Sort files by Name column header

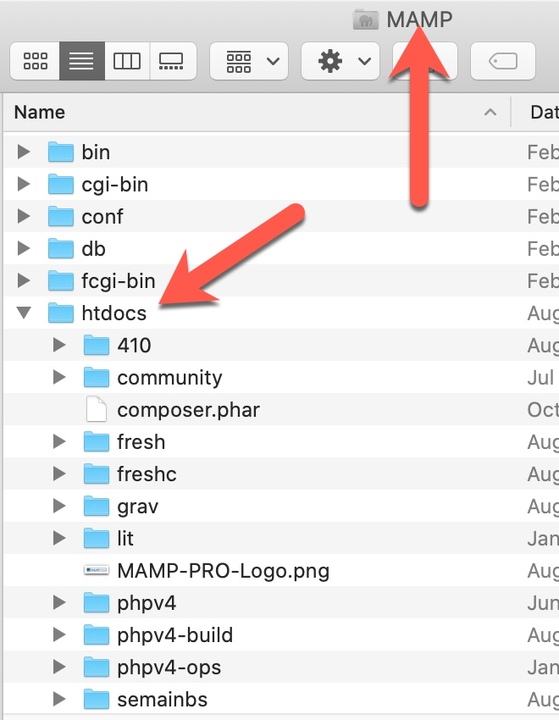(40, 112)
